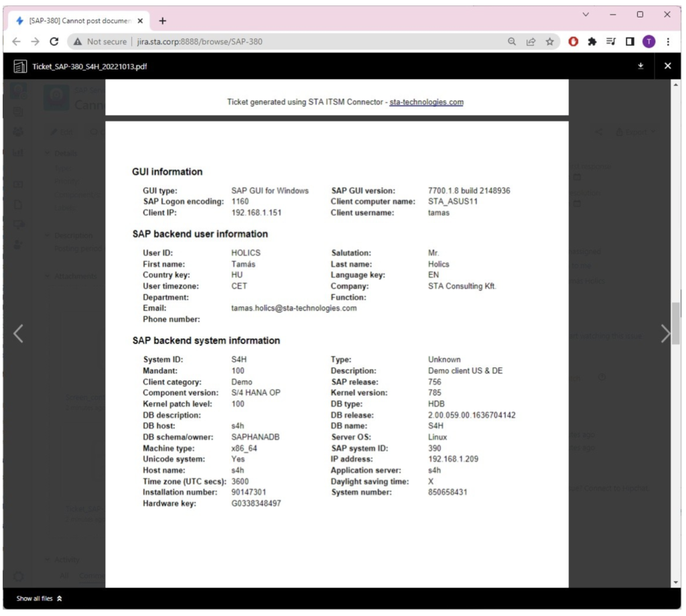Close the SAP-380 browser tab

pos(140,21)
